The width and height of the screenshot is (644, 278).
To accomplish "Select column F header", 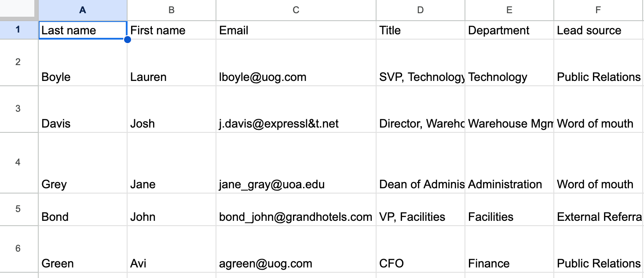I will [x=599, y=10].
